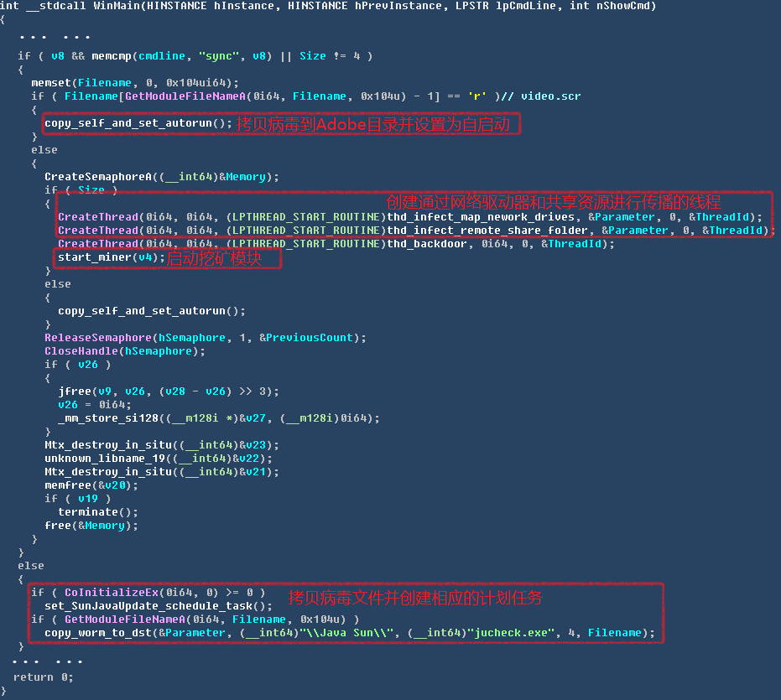Viewport: 781px width, 700px height.
Task: Select the jfree function call
Action: pyautogui.click(x=74, y=391)
